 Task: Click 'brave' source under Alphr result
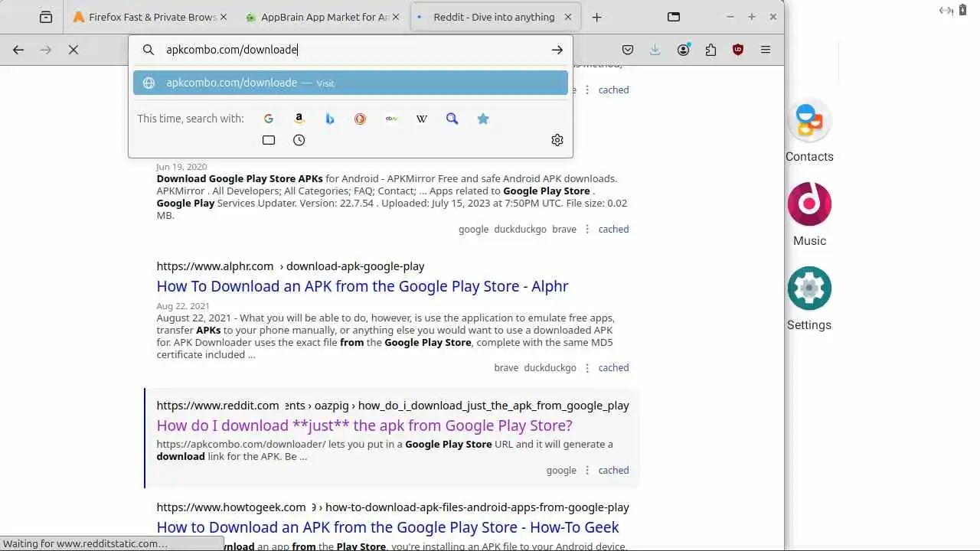click(x=506, y=367)
